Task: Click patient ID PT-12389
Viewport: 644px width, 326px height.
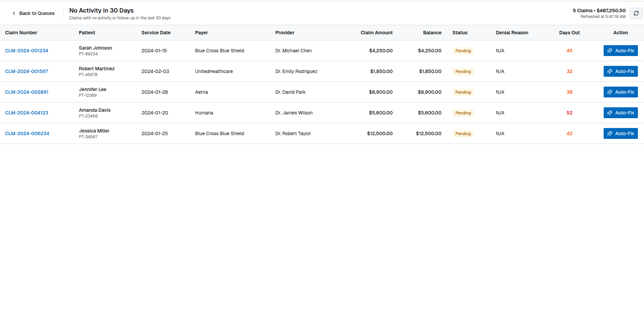Action: pyautogui.click(x=87, y=95)
